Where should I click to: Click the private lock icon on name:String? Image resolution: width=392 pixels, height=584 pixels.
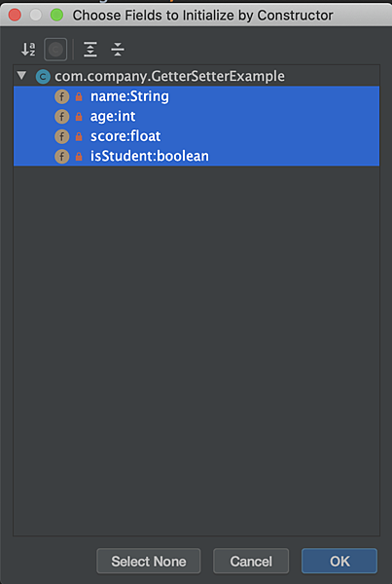(79, 97)
